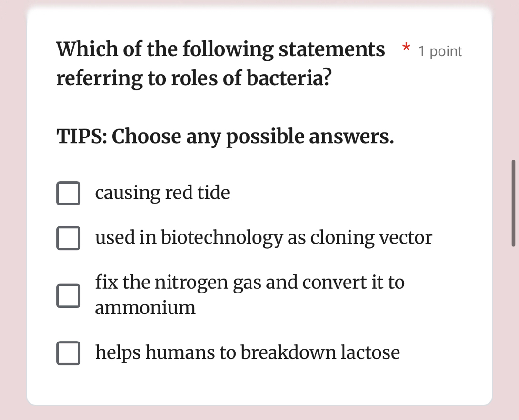519x420 pixels.
Task: Click the word 'ammonium' in the third option
Action: pyautogui.click(x=145, y=308)
